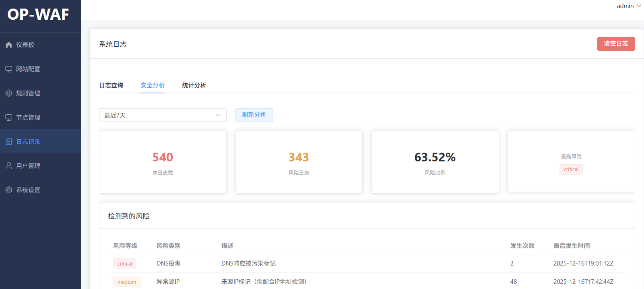Click the 刷新分析 button
Image resolution: width=644 pixels, height=289 pixels.
pos(254,115)
